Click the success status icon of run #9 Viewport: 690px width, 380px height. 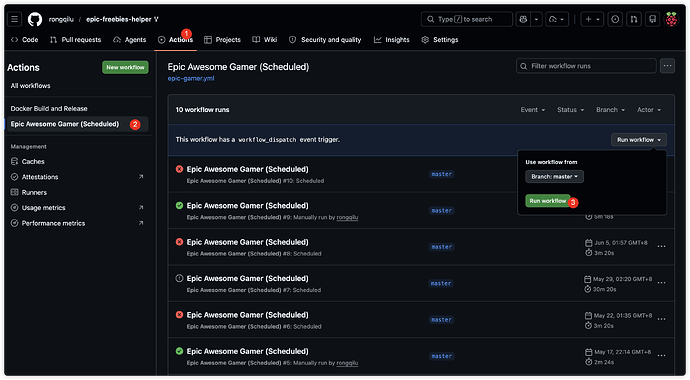pyautogui.click(x=179, y=205)
